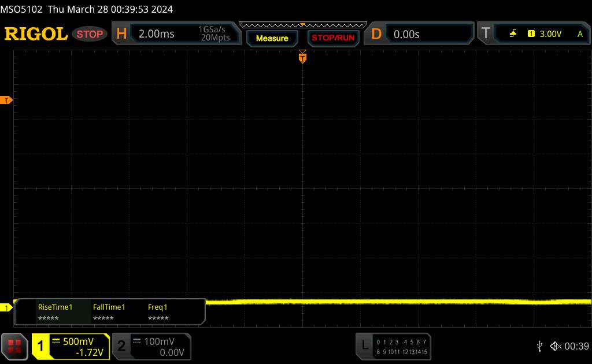Select the channel 1 500mV scale
Viewport: 592px width, 364px height.
point(78,341)
